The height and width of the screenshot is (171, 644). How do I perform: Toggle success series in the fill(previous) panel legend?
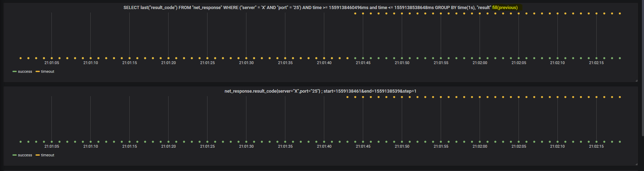tap(25, 71)
